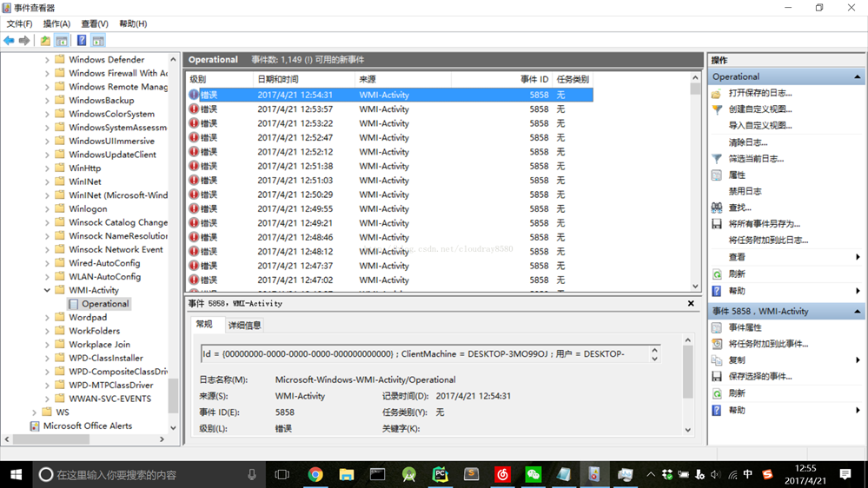868x488 pixels.
Task: Collapse the Operational actions section
Action: [x=857, y=76]
